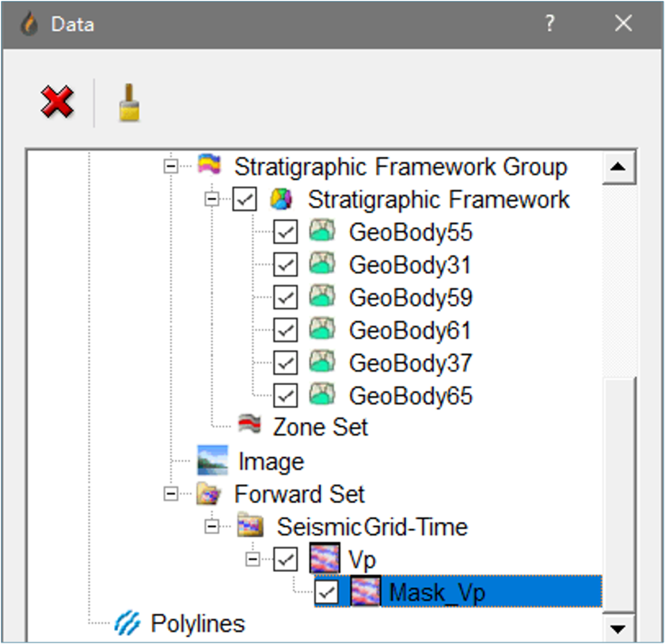Click the Stratigraphic Framework Group icon
This screenshot has width=665, height=644.
point(209,166)
